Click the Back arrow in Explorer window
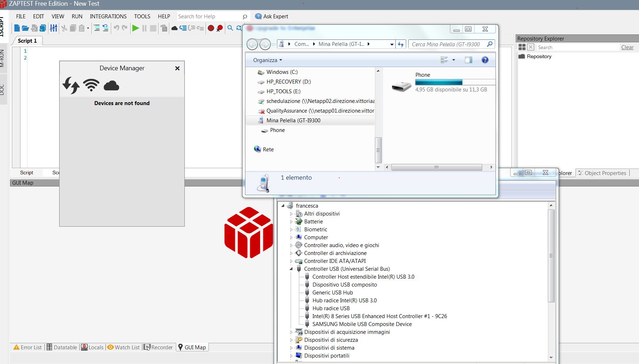 252,44
